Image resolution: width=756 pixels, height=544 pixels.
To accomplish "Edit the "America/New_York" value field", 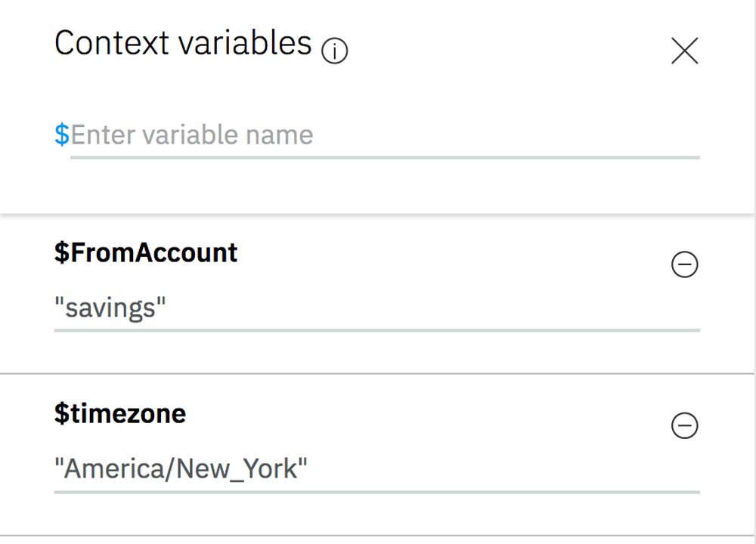I will pos(376,469).
